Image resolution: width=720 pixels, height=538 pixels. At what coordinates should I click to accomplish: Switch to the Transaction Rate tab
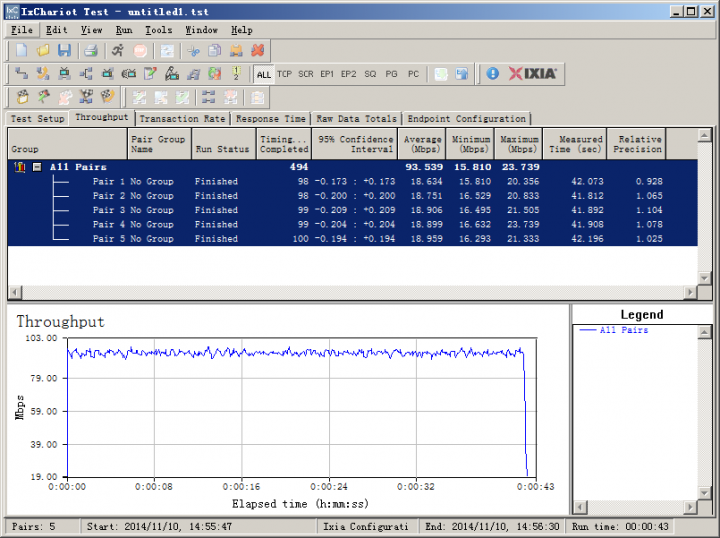182,119
